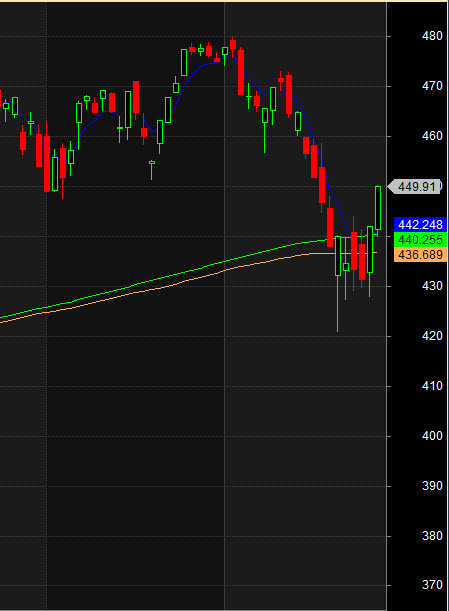The image size is (449, 611).
Task: Click the orange moving average line
Action: tap(156, 289)
